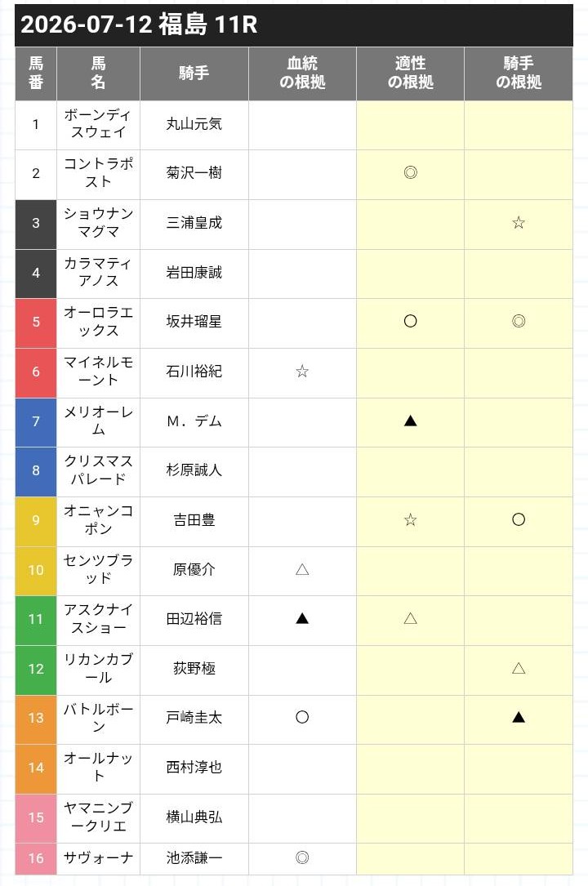Click the green number 11 swatch
This screenshot has height=886, width=588.
(x=36, y=620)
